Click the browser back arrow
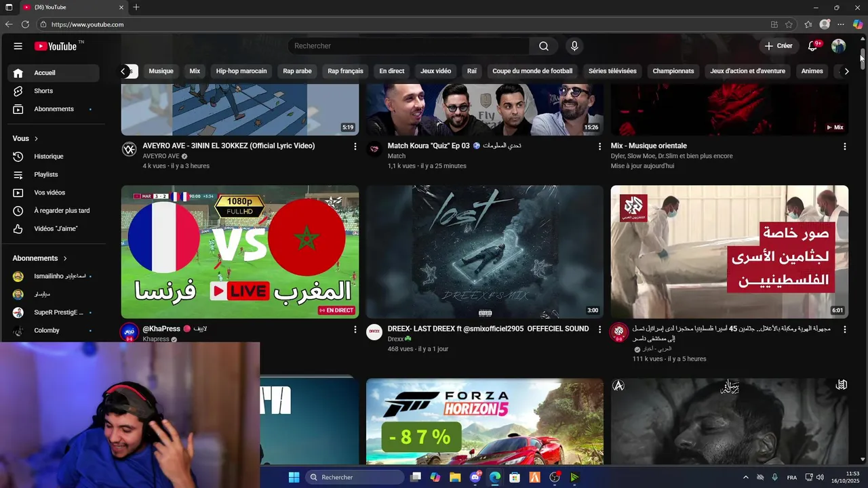Viewport: 868px width, 488px height. (9, 24)
